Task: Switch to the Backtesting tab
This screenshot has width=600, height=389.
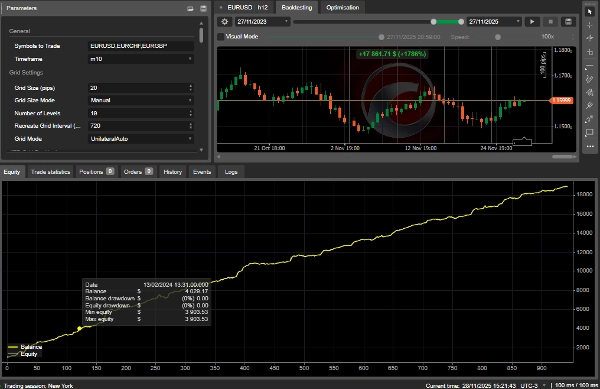Action: pyautogui.click(x=297, y=7)
